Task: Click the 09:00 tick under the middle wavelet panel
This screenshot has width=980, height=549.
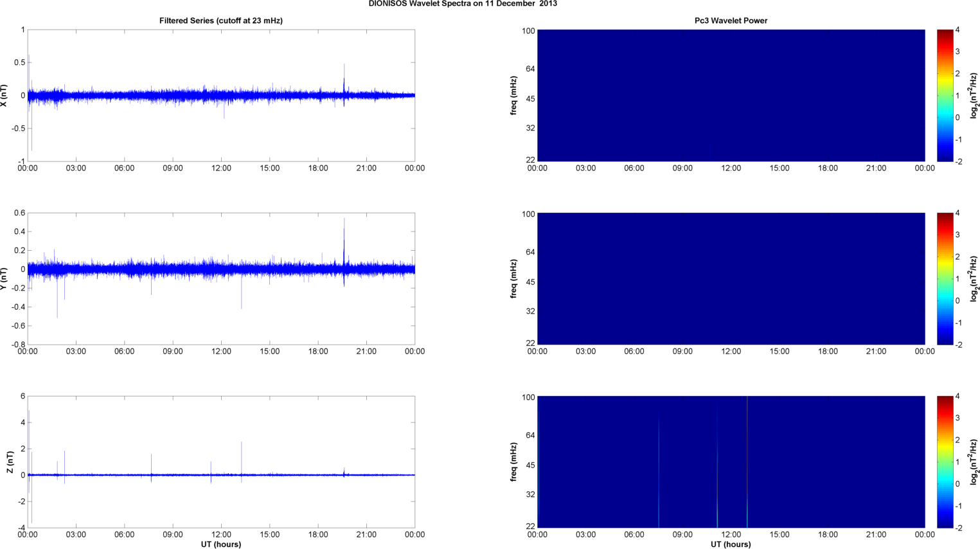Action: (682, 352)
